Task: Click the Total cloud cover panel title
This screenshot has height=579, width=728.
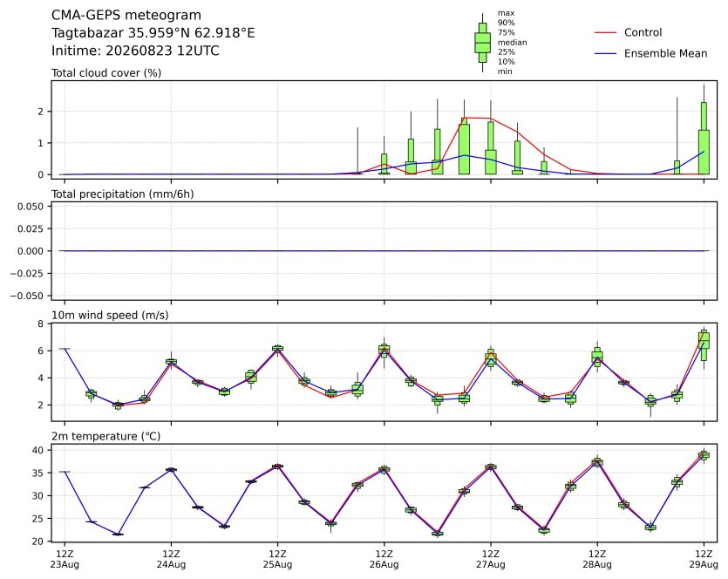Action: [x=106, y=73]
